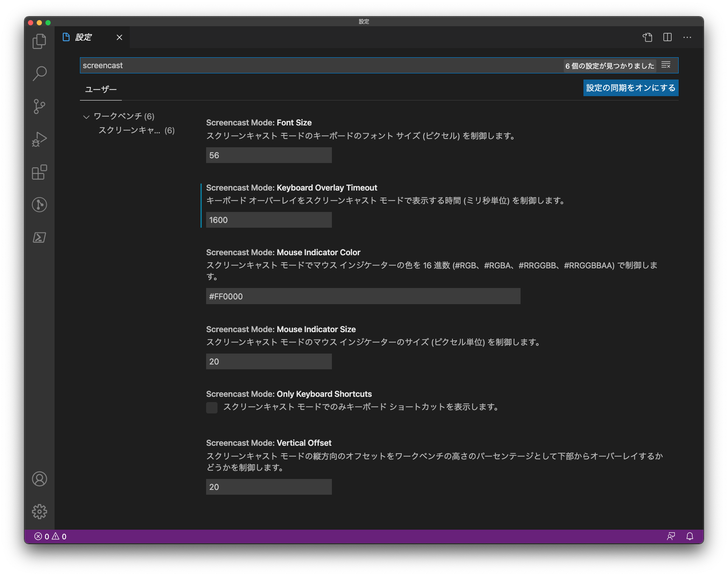728x576 pixels.
Task: Click Screencast Mode: Keyboard Overlay Timeout heading
Action: 292,188
